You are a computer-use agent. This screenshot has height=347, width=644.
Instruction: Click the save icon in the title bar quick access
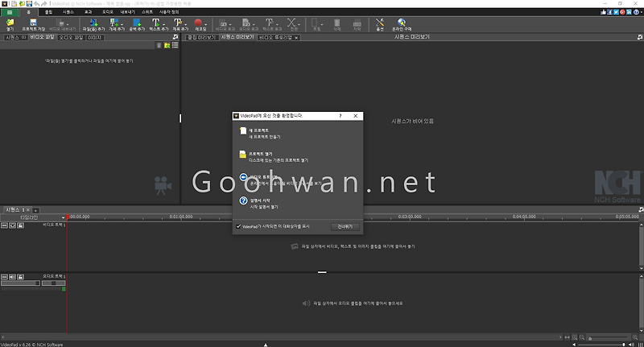click(x=29, y=4)
